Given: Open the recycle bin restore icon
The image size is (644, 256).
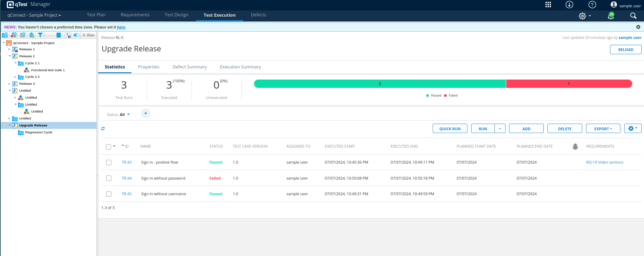Looking at the screenshot, I should pos(32,35).
